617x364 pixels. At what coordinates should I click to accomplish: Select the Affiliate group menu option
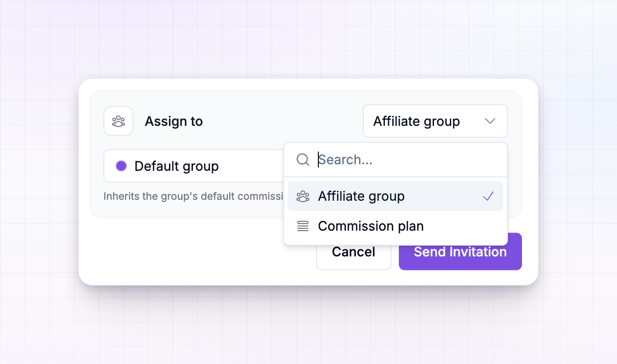pyautogui.click(x=396, y=196)
